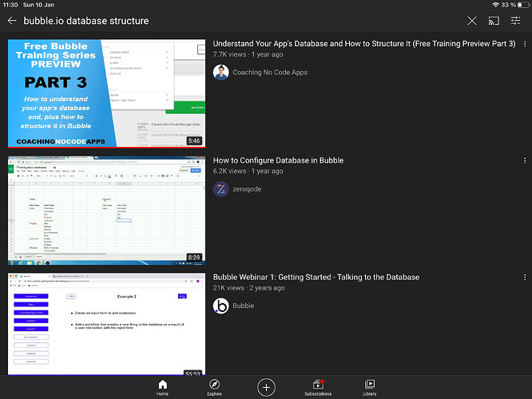Screen dimensions: 532x399
Task: Play the Free Bubble Training Series Part 3 thumbnail
Action: click(x=106, y=93)
